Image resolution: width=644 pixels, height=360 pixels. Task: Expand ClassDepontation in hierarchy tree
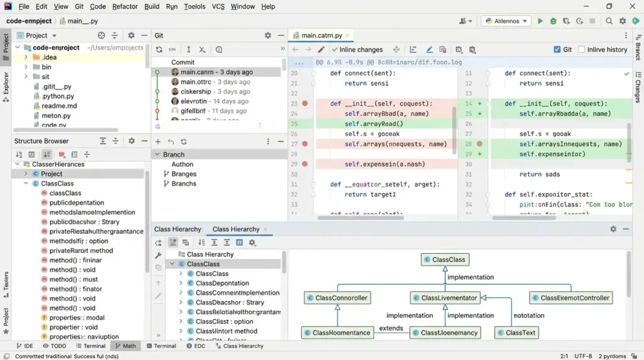(180, 283)
